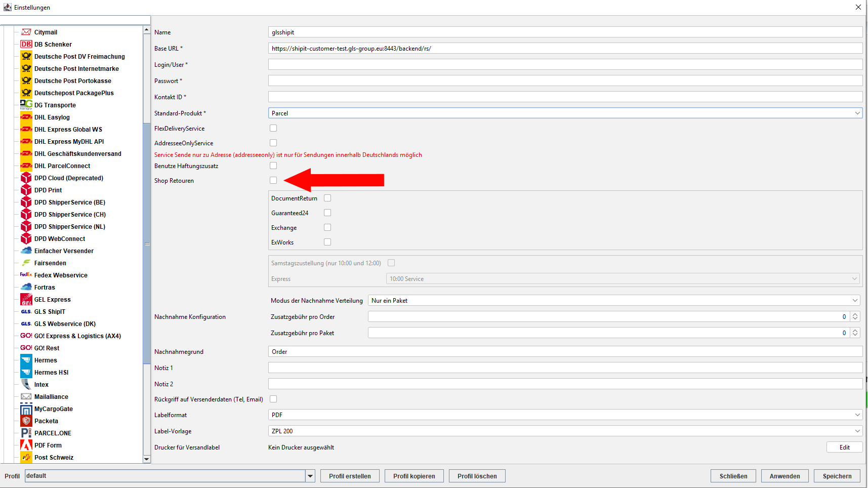Open the Profil default dropdown arrow

[310, 476]
